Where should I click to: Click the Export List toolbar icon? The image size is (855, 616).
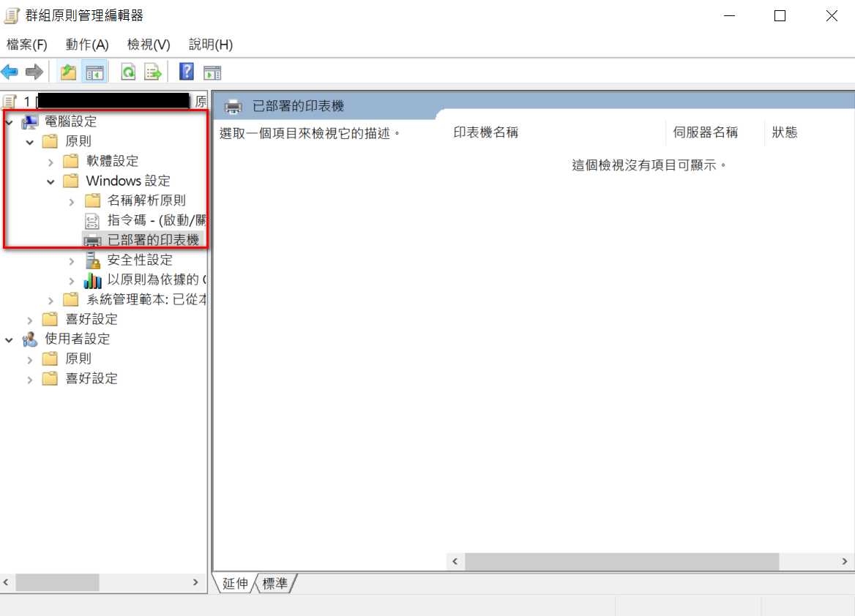point(152,72)
